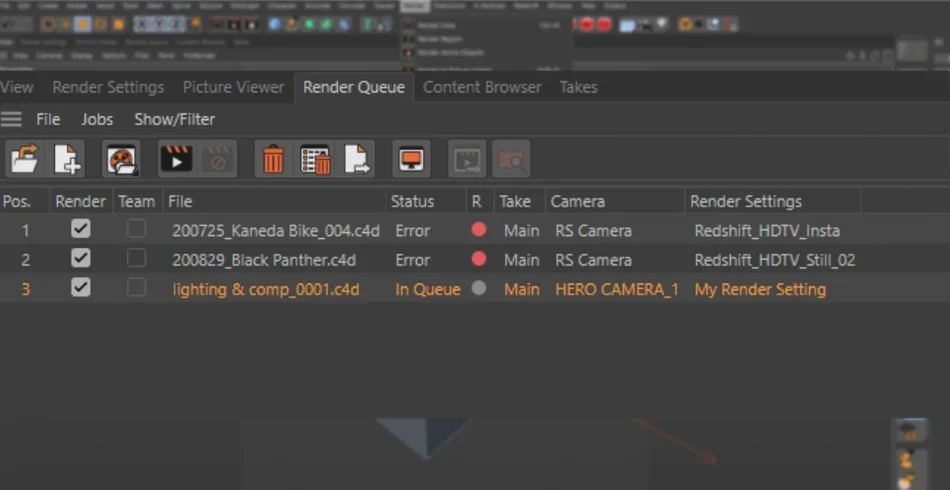Viewport: 950px width, 490px height.
Task: Click the red status dot for Black Panther
Action: click(x=479, y=259)
